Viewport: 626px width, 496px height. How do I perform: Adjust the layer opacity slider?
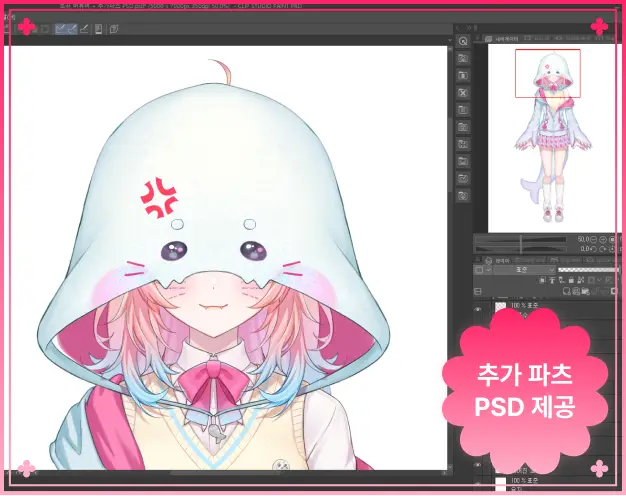pyautogui.click(x=589, y=270)
